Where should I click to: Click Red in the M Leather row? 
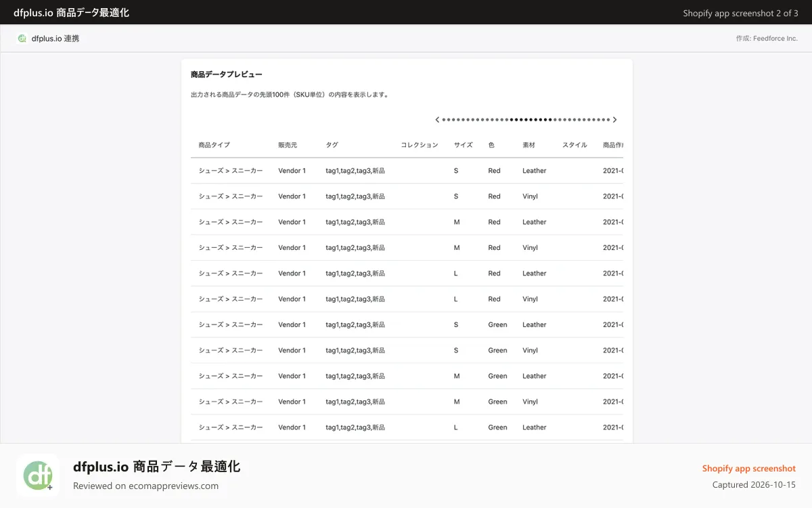coord(494,222)
